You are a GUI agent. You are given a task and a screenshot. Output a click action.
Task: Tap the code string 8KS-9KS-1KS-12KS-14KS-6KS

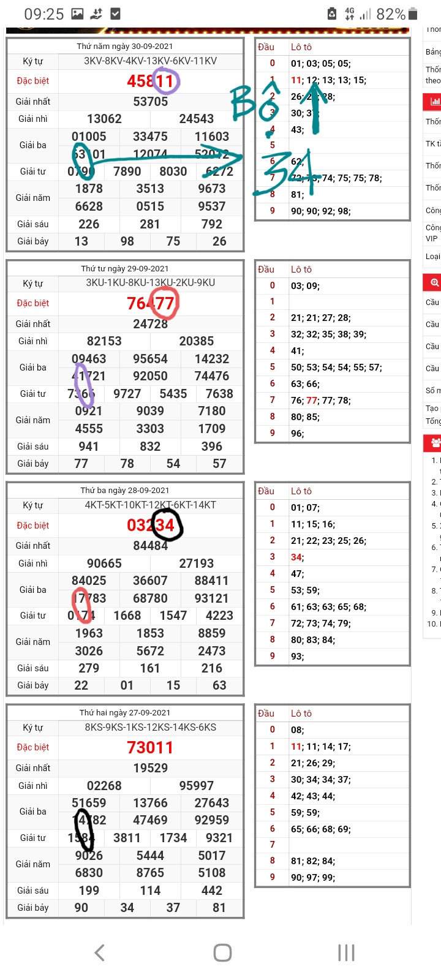[x=151, y=727]
